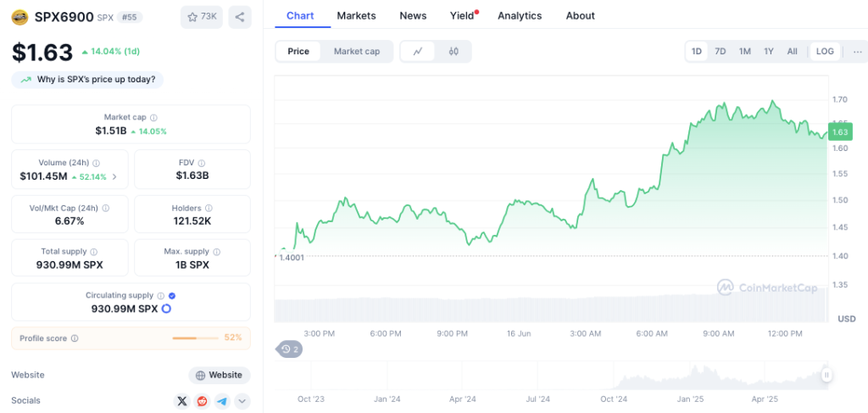Select the Price chart toggle
This screenshot has height=413, width=868.
298,52
